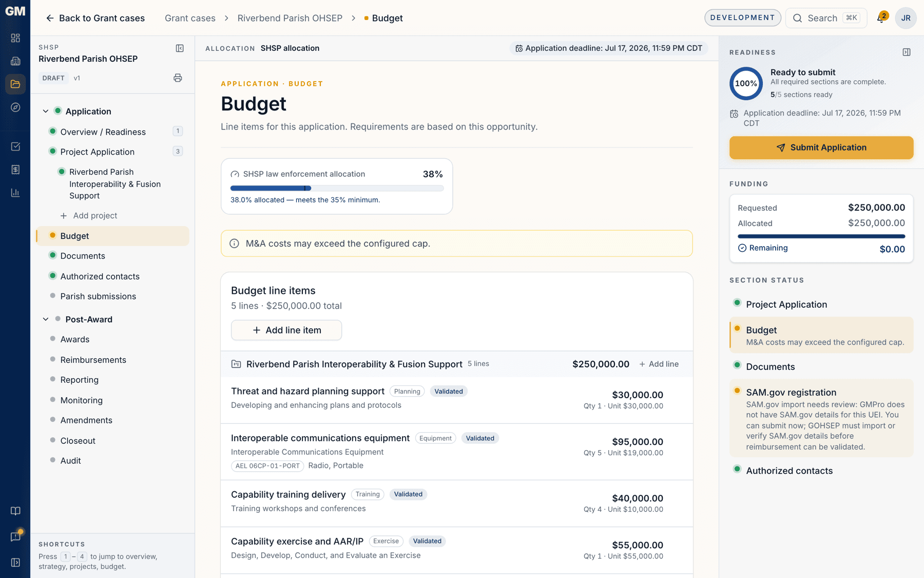
Task: Click the back arrow to Grant cases
Action: click(x=50, y=18)
